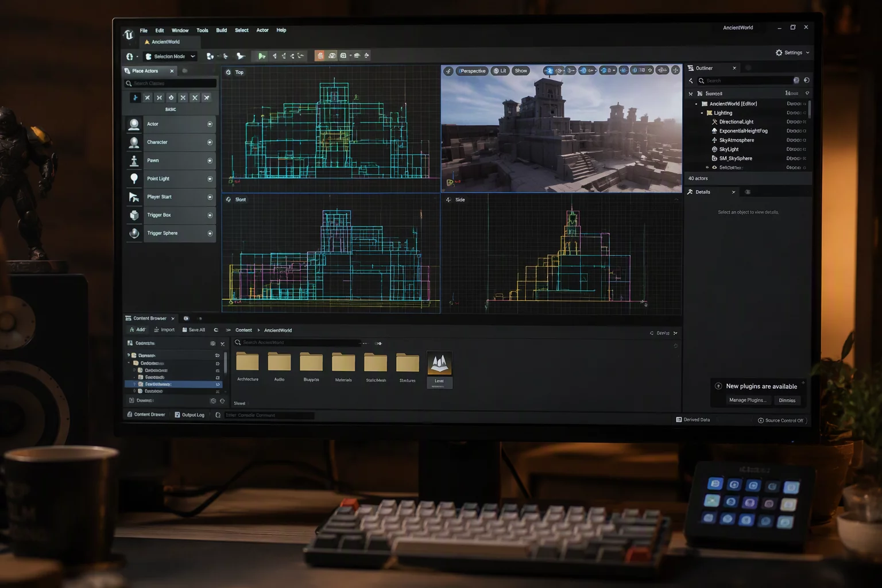This screenshot has height=588, width=882.
Task: Select the highlighted Basic category filter icon
Action: click(x=135, y=98)
